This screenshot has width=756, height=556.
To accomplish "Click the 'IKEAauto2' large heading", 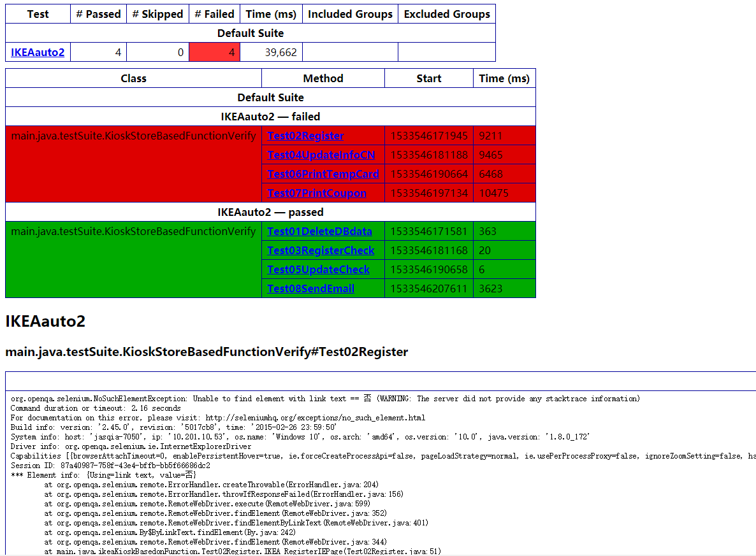I will click(x=45, y=322).
